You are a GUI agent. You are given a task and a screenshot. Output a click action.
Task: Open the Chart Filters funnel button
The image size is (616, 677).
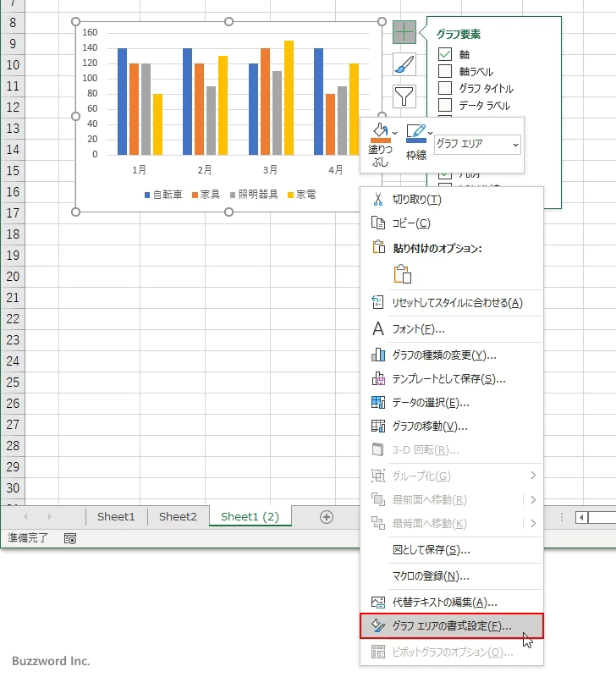[x=404, y=96]
